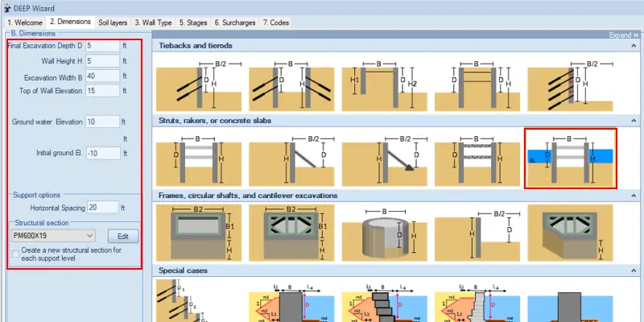The image size is (644, 322).
Task: Click the Expand link on the panel
Action: coord(623,35)
